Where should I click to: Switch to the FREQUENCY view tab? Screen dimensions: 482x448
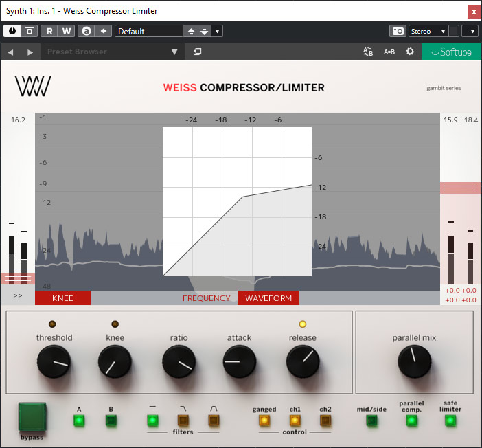[x=206, y=298]
